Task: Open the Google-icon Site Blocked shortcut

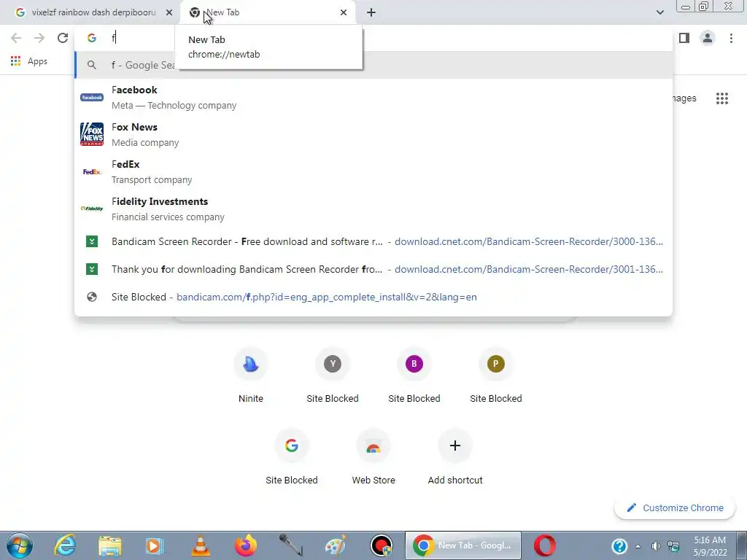Action: (292, 458)
